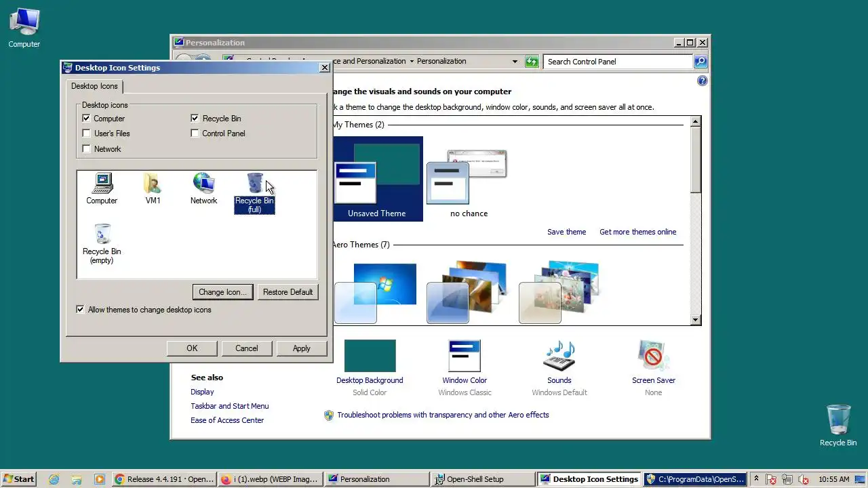This screenshot has width=868, height=488.
Task: Click the Action Center flag tray icon
Action: click(x=772, y=479)
